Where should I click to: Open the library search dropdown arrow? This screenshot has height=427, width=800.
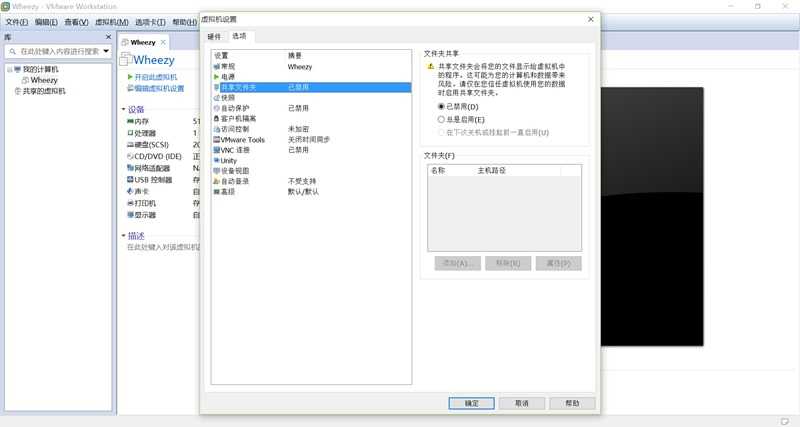point(106,51)
